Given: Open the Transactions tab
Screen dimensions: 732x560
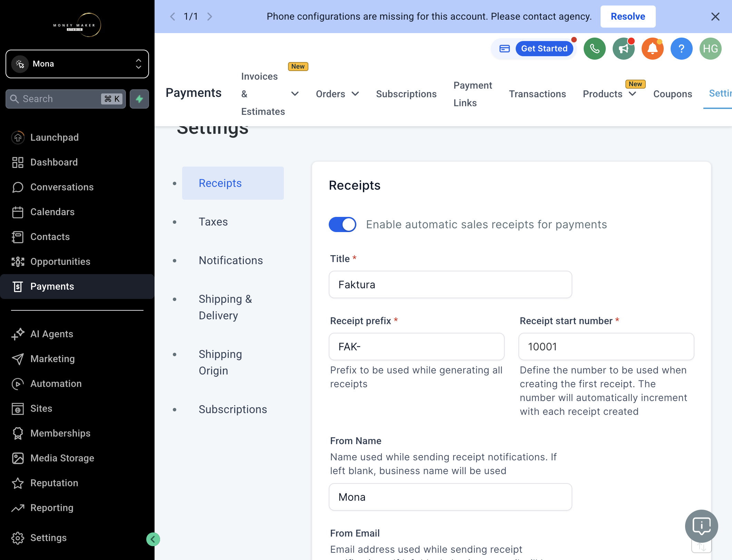Looking at the screenshot, I should click(537, 94).
